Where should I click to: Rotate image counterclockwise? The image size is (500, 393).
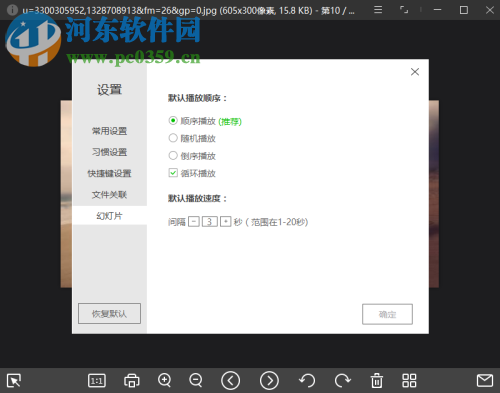point(307,380)
